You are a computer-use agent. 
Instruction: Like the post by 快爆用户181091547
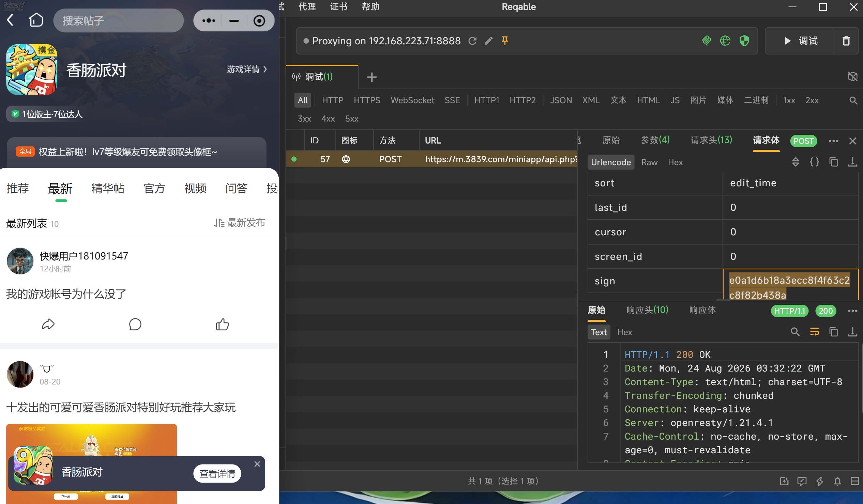point(222,324)
